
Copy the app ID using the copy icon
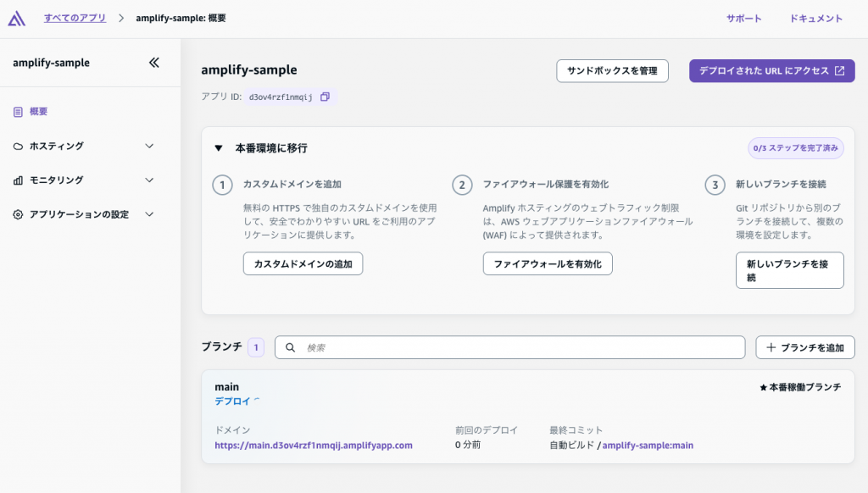[x=325, y=97]
